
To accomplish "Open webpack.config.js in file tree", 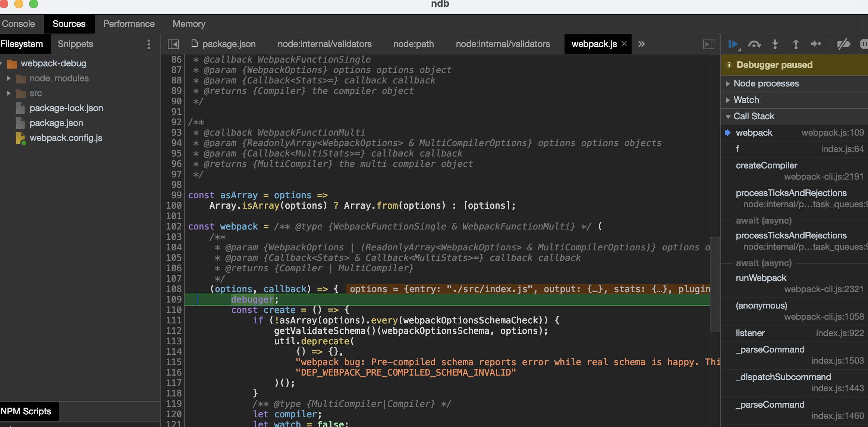I will click(x=66, y=138).
